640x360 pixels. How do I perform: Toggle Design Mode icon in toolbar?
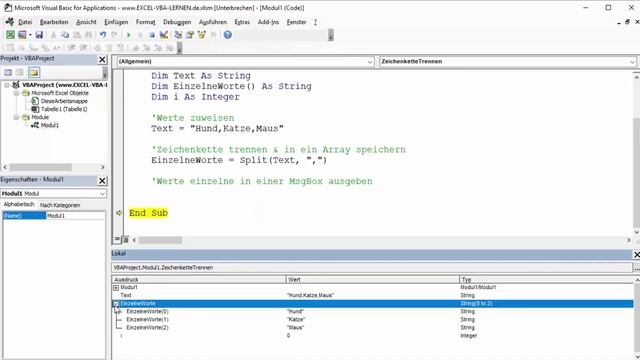[164, 35]
